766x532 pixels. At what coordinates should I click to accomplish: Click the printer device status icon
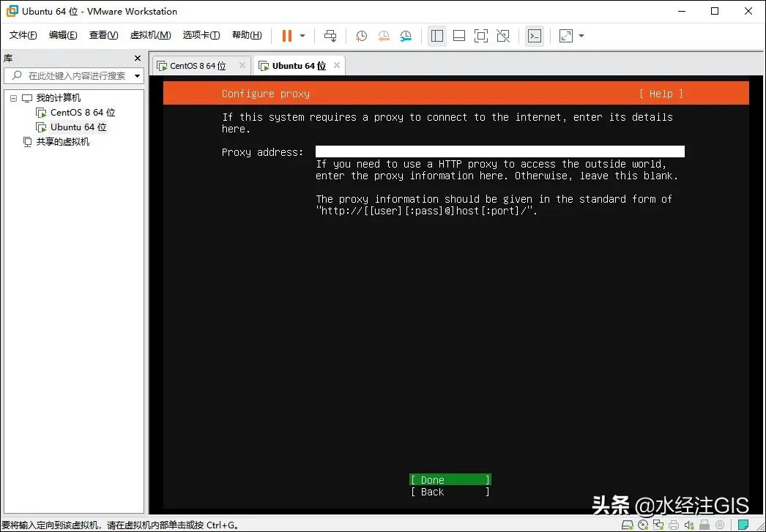(674, 524)
